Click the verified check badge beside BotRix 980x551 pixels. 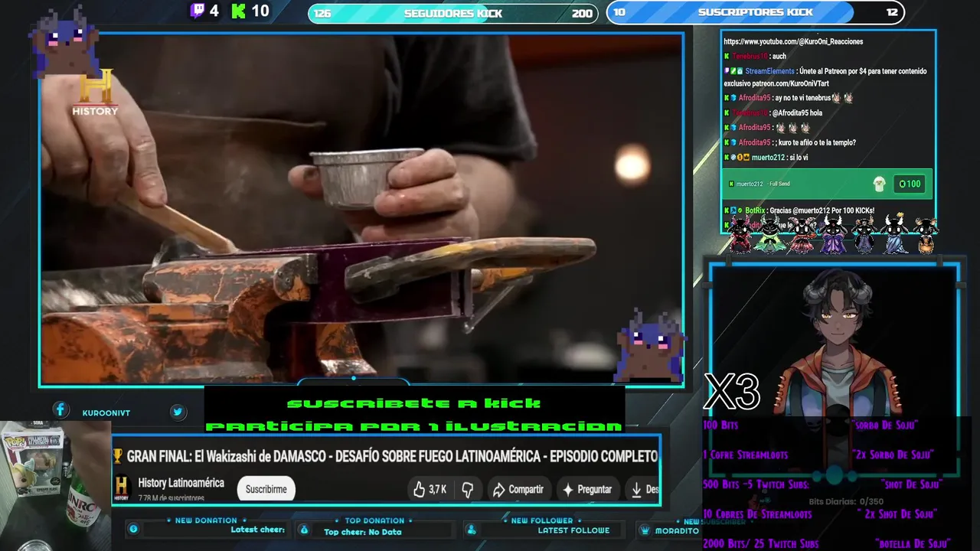pos(740,210)
